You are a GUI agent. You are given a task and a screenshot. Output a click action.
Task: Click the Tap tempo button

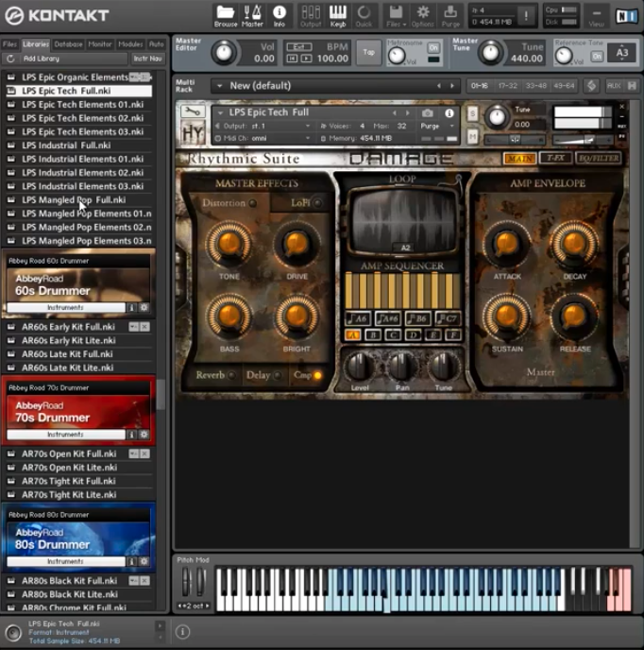coord(368,52)
